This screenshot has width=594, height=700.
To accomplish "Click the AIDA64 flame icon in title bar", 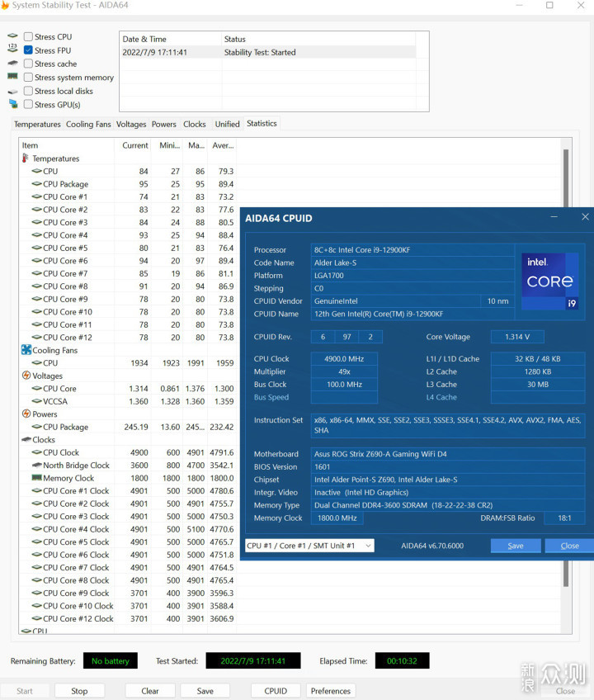I will (5, 5).
